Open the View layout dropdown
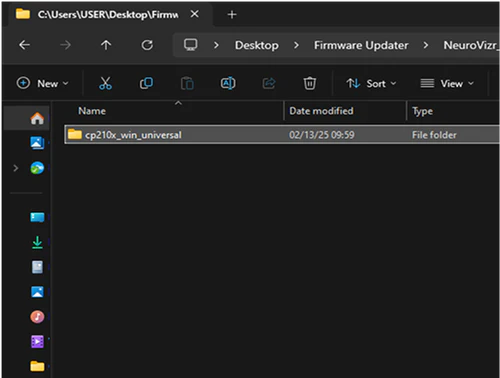This screenshot has height=378, width=500. pos(447,83)
